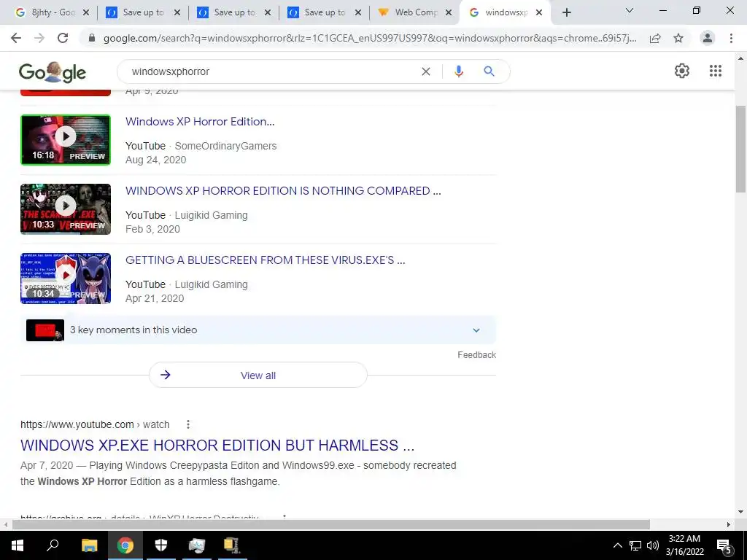
Task: Close the 8jhty Google tab
Action: pyautogui.click(x=86, y=13)
